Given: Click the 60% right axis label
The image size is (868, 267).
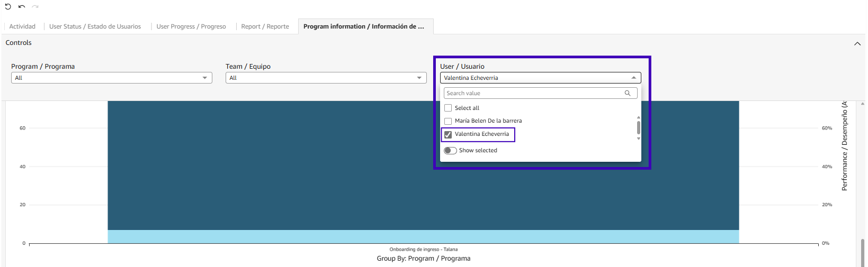Looking at the screenshot, I should point(827,128).
